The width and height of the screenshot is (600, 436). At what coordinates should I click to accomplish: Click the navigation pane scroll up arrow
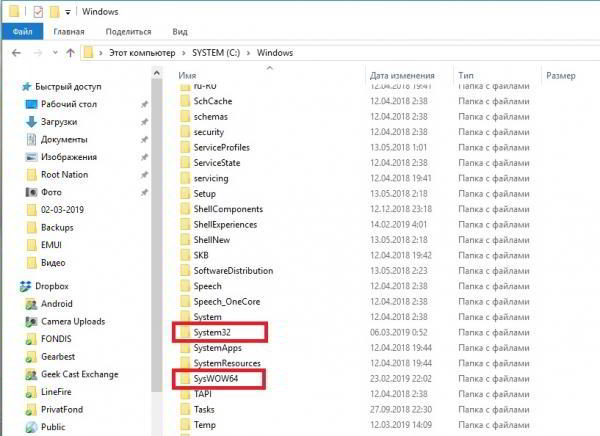pyautogui.click(x=157, y=73)
